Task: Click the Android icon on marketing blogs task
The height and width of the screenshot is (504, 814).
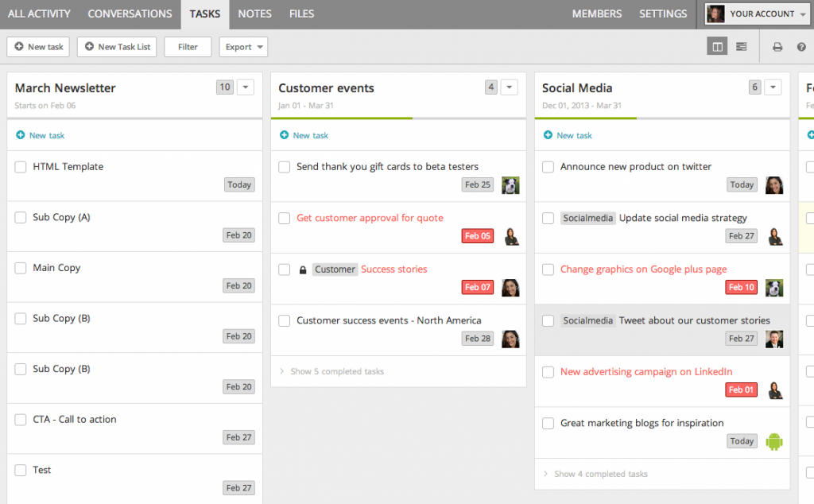Action: 773,440
